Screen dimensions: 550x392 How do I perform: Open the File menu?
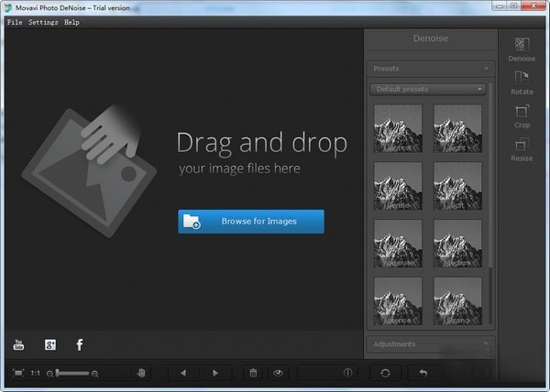(14, 22)
